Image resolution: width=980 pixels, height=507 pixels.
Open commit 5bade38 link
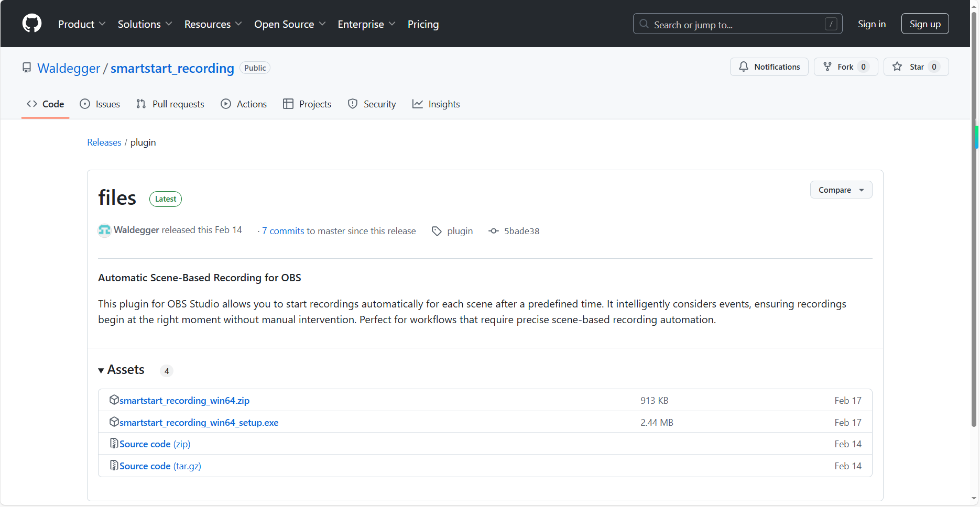coord(521,231)
